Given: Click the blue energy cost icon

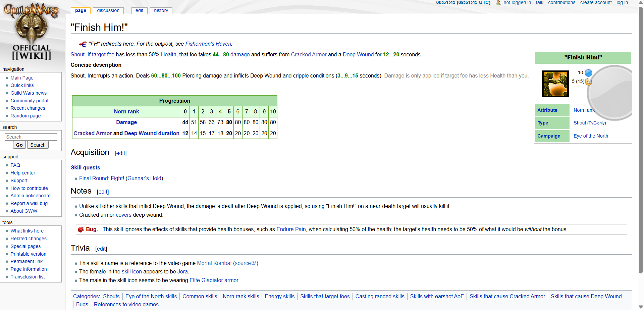Looking at the screenshot, I should point(588,73).
